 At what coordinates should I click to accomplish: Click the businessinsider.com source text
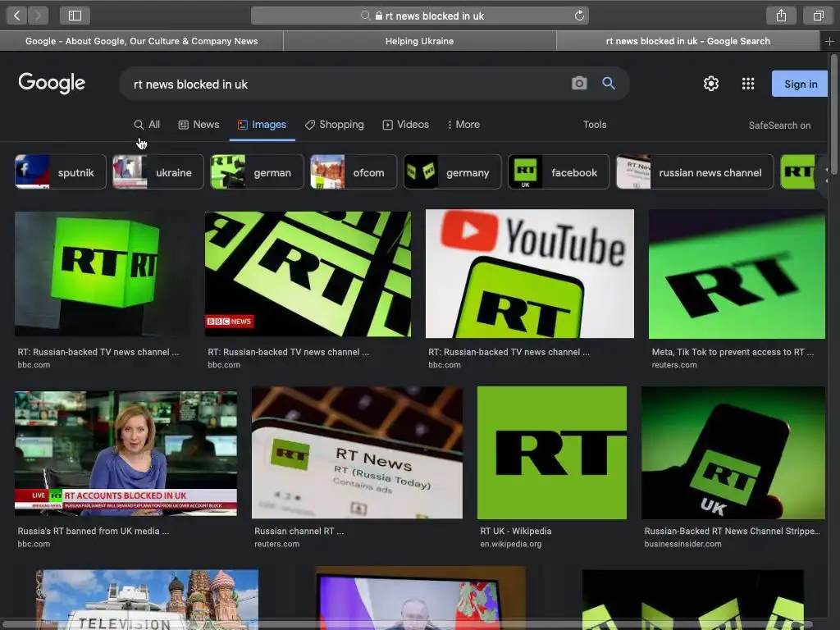pos(682,544)
